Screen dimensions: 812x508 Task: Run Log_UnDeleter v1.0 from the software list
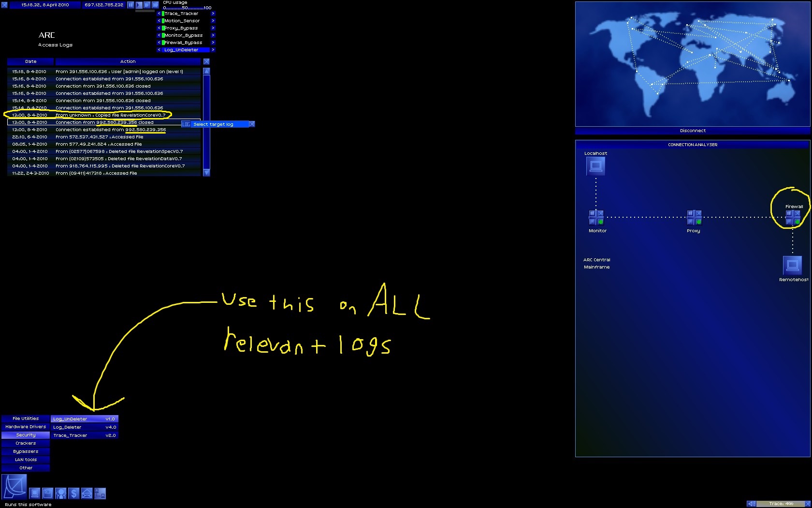85,419
